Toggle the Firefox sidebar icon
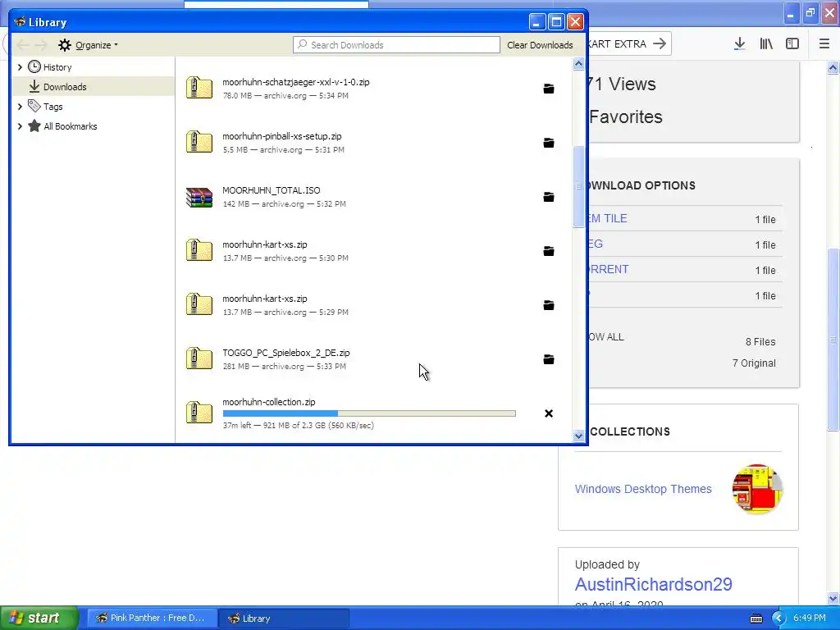The height and width of the screenshot is (630, 840). (x=792, y=44)
